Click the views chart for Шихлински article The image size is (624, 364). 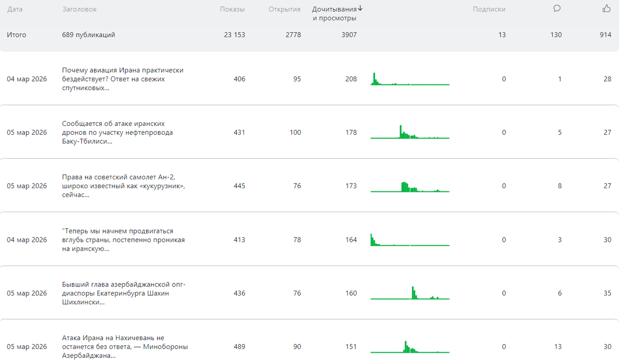click(x=410, y=293)
